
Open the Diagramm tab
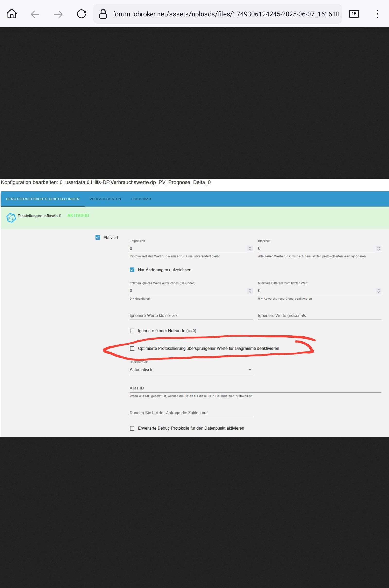click(x=141, y=199)
